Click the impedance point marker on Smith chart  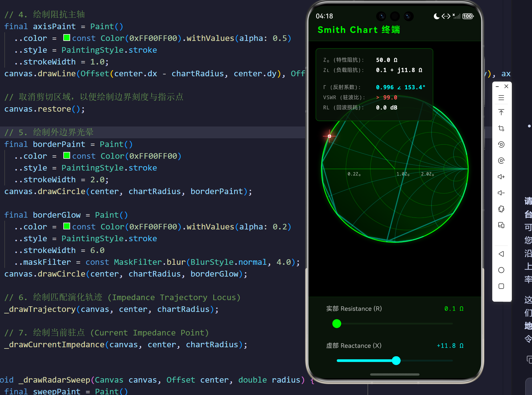pos(330,136)
